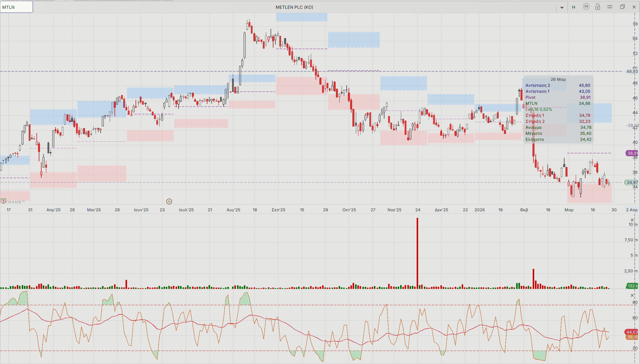Click the MTLN symbol input field
Image resolution: width=640 pixels, height=364 pixels.
pos(16,7)
